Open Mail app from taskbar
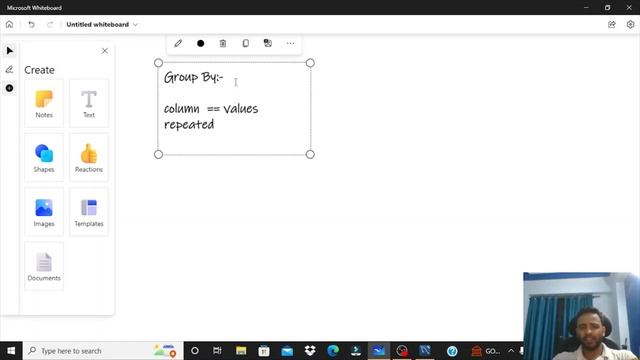Image resolution: width=640 pixels, height=360 pixels. pos(287,351)
